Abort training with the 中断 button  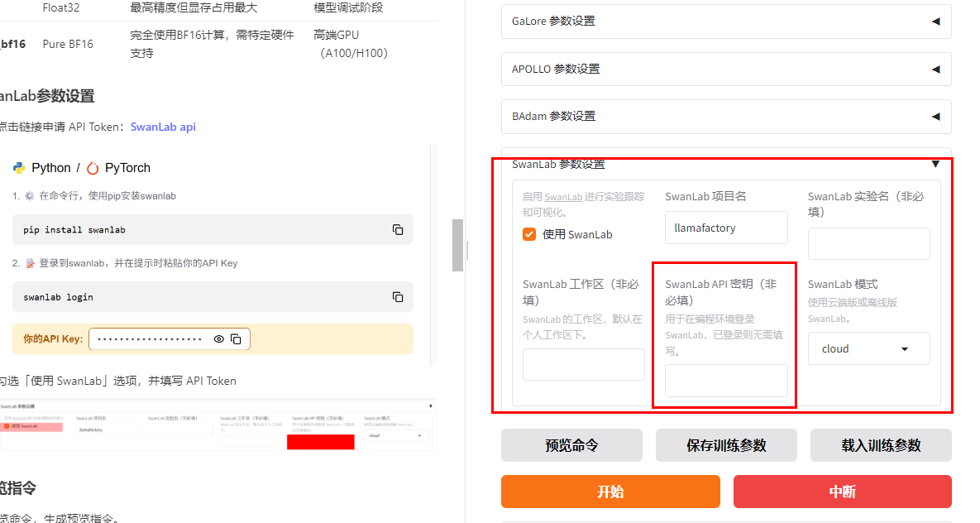pos(843,492)
